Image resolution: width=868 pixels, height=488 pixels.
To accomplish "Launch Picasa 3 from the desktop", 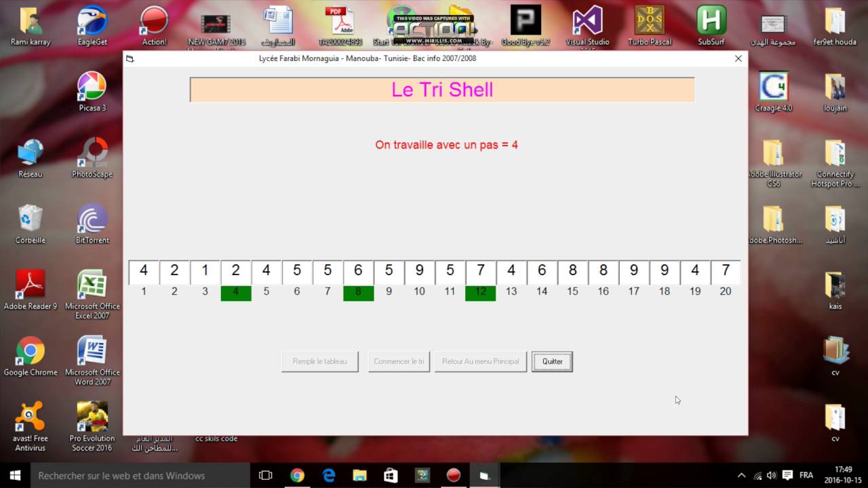I will pyautogui.click(x=92, y=93).
